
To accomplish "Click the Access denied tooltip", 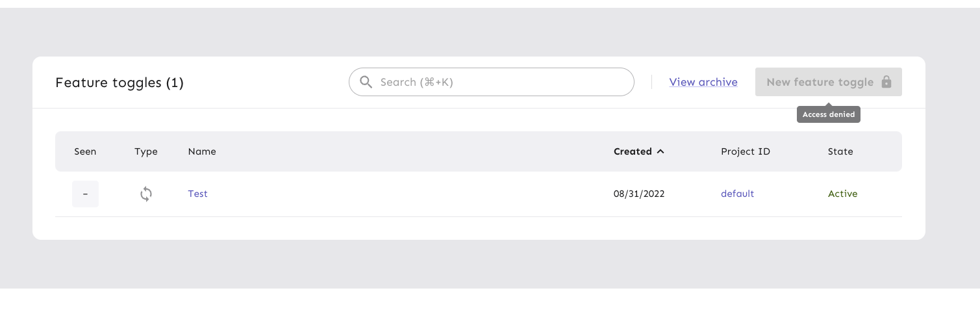I will [x=828, y=114].
